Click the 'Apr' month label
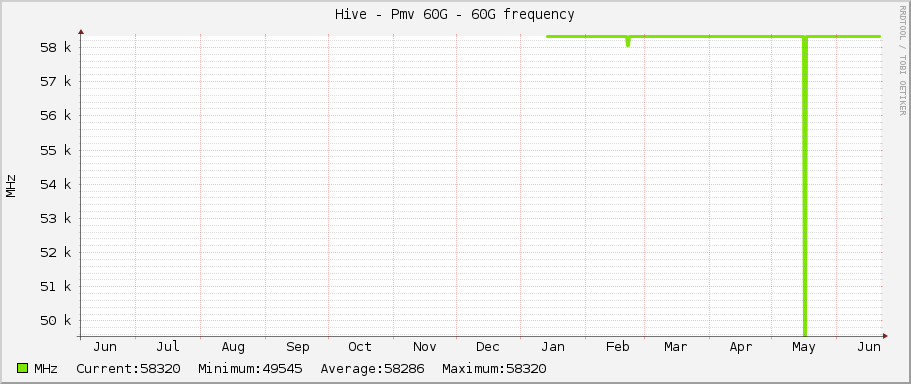 tap(741, 347)
